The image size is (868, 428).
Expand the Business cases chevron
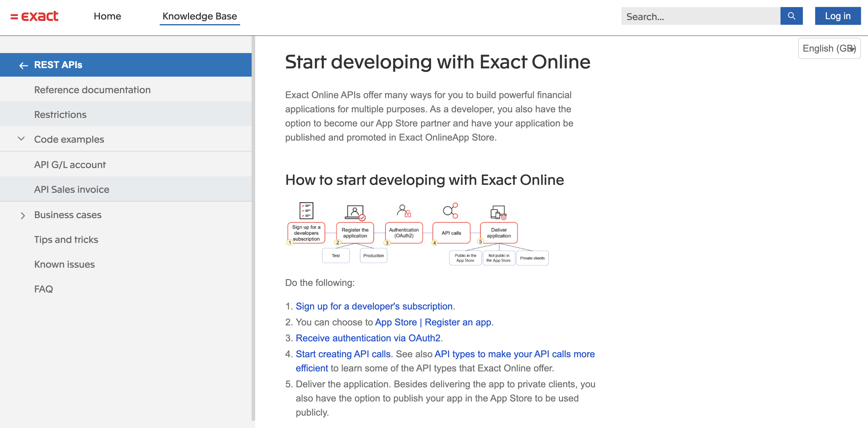[x=23, y=215]
